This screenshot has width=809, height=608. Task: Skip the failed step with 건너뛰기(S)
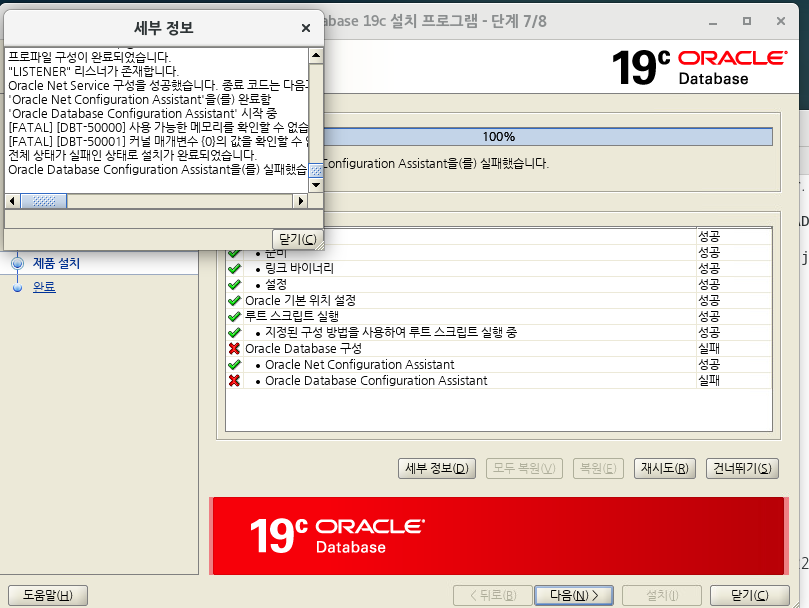(x=742, y=468)
